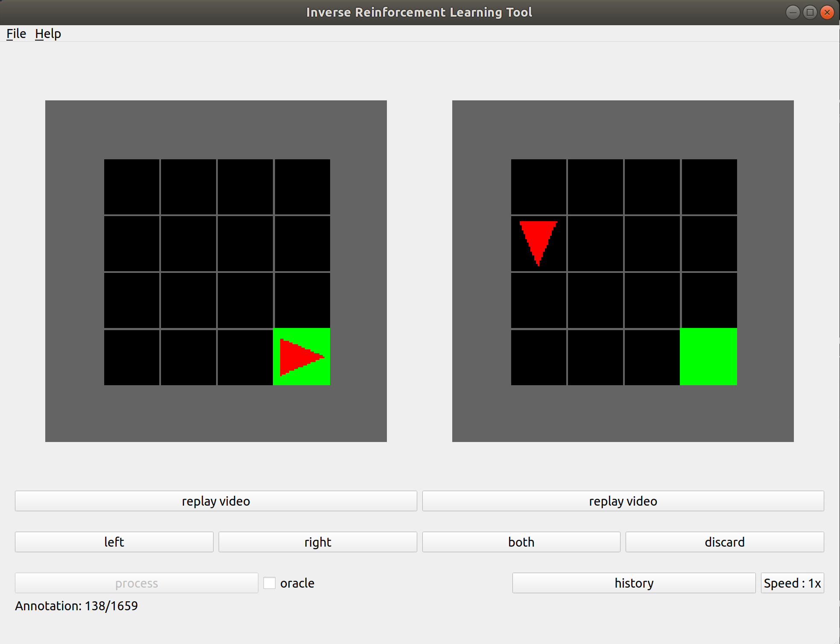Open the File menu
The height and width of the screenshot is (644, 840).
coord(16,34)
